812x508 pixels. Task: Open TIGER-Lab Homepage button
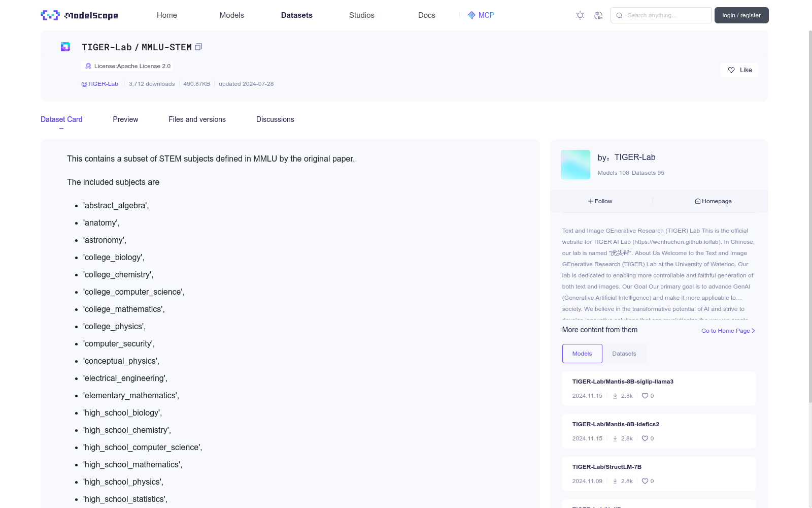coord(714,201)
